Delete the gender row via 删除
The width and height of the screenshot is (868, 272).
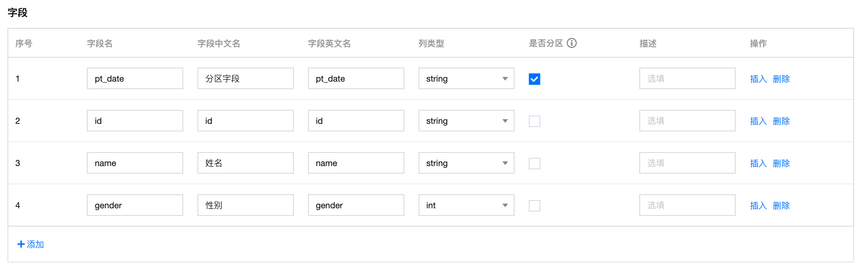[x=781, y=205]
